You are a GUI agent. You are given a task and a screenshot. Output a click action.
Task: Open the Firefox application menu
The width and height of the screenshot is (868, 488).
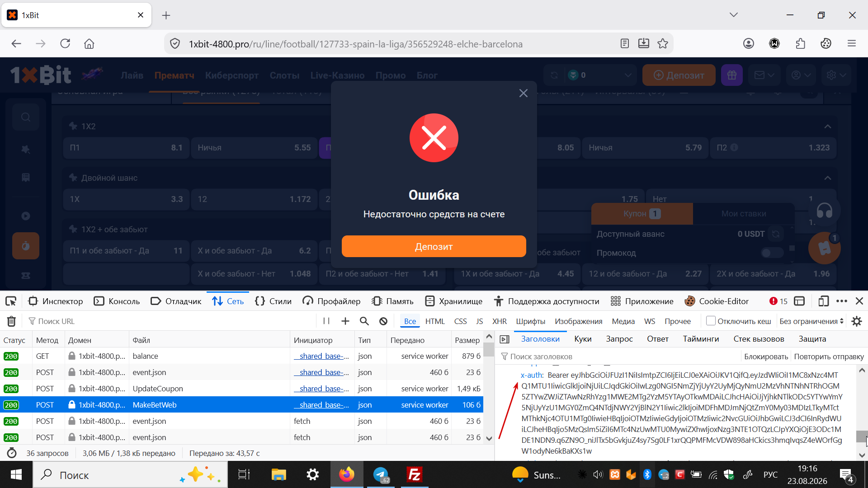tap(852, 43)
